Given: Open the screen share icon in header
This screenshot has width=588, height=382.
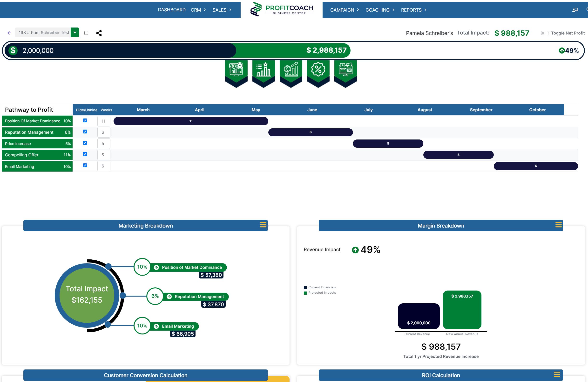Looking at the screenshot, I should pos(575,10).
